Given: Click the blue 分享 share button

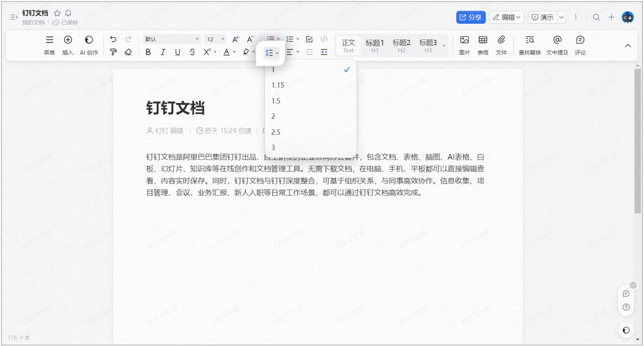Looking at the screenshot, I should click(x=471, y=17).
